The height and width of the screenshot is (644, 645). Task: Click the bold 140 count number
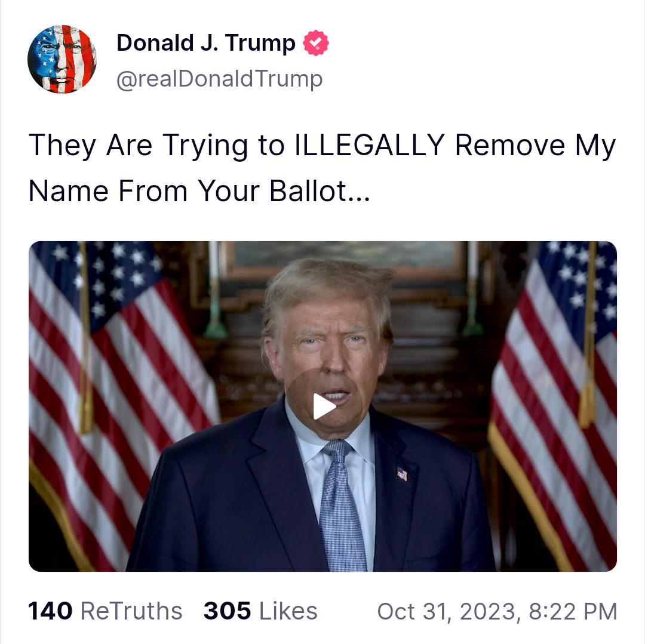[x=50, y=611]
